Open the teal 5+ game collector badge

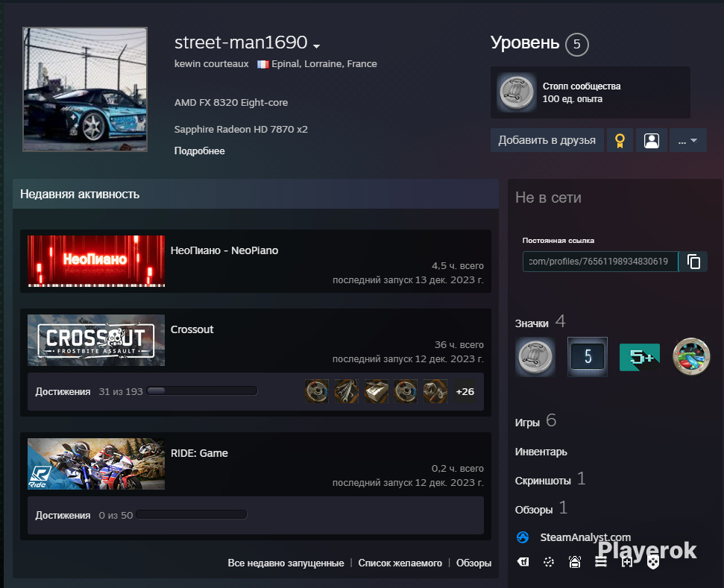[x=640, y=357]
